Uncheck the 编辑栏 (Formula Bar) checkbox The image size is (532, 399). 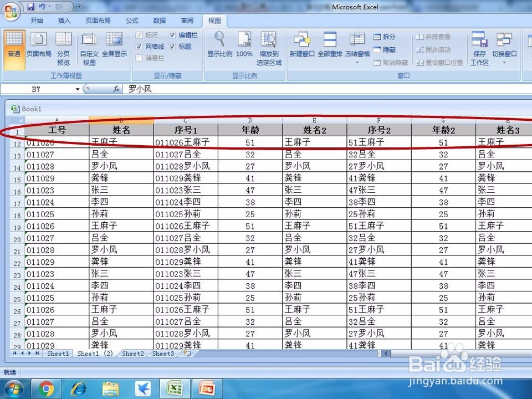coord(173,35)
